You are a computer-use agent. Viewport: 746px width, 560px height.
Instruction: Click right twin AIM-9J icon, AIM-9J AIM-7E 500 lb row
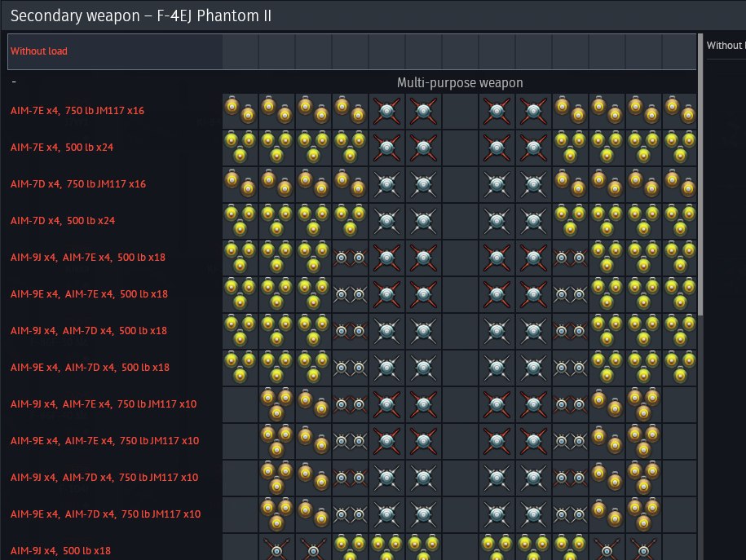click(x=570, y=258)
